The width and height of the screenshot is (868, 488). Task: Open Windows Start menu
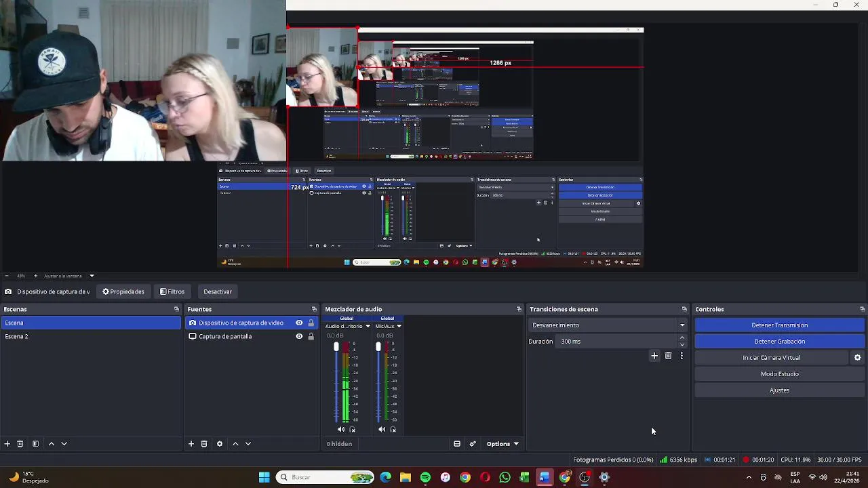point(264,478)
